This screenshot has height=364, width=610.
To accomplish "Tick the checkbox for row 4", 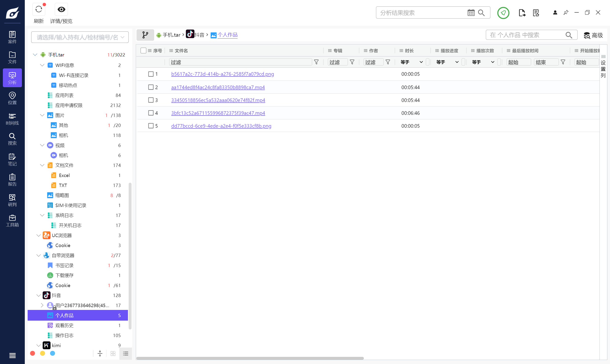I will [151, 113].
